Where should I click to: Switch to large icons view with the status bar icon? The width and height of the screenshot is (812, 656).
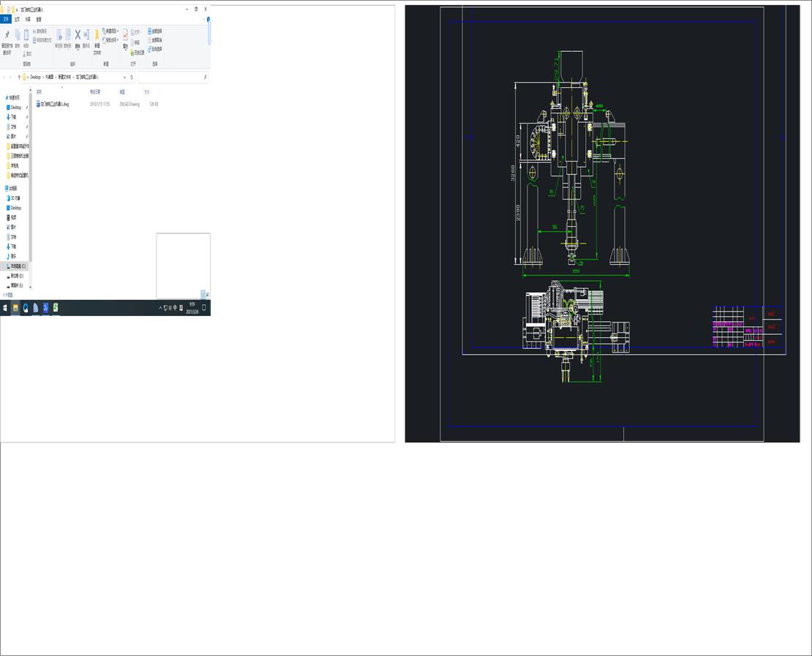coord(208,295)
